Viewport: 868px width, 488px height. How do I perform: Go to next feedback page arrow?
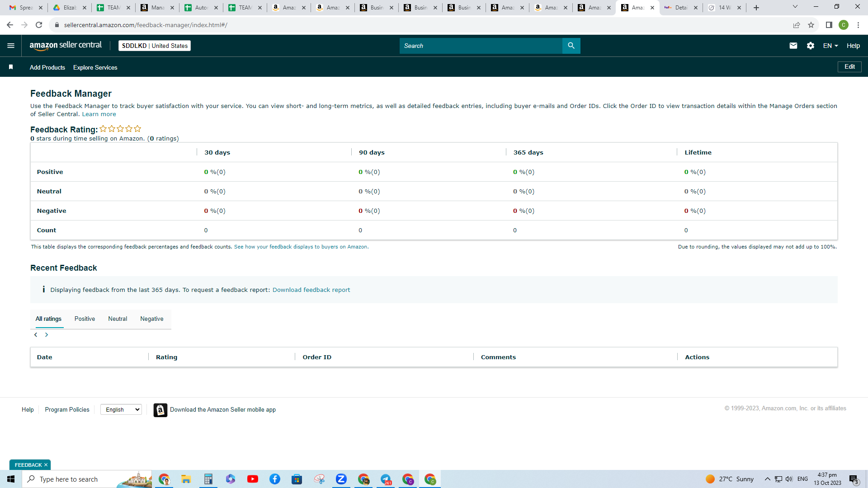[47, 335]
